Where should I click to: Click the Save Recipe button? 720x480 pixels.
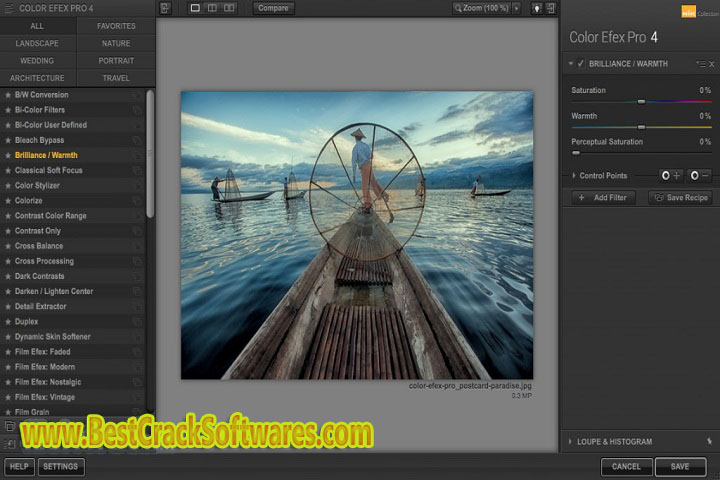(x=681, y=198)
